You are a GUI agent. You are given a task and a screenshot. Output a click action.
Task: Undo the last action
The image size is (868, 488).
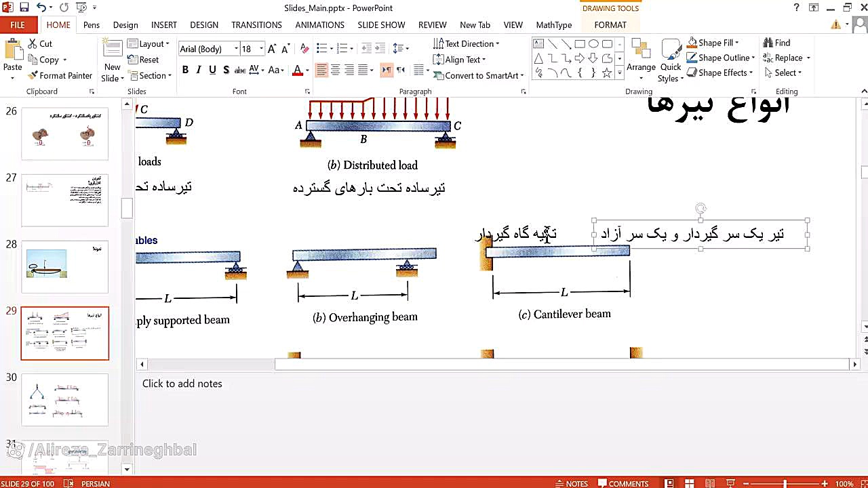coord(42,7)
